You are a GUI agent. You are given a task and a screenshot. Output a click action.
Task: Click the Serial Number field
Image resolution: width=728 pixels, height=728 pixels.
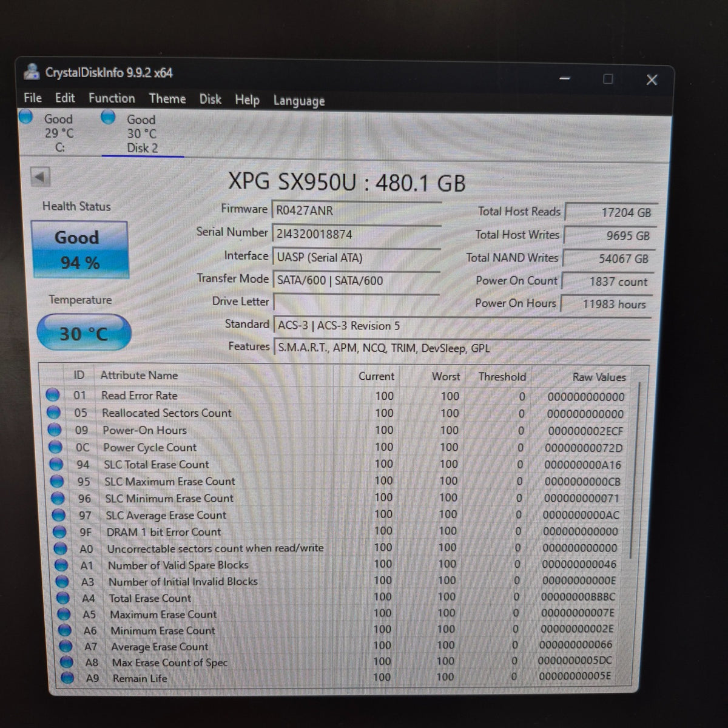(356, 234)
